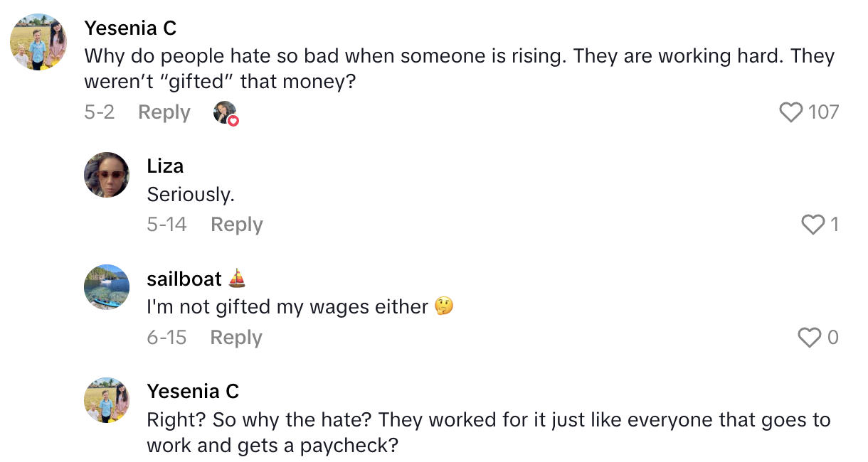
Task: Reply to Liza's "Seriously." comment
Action: click(x=237, y=225)
